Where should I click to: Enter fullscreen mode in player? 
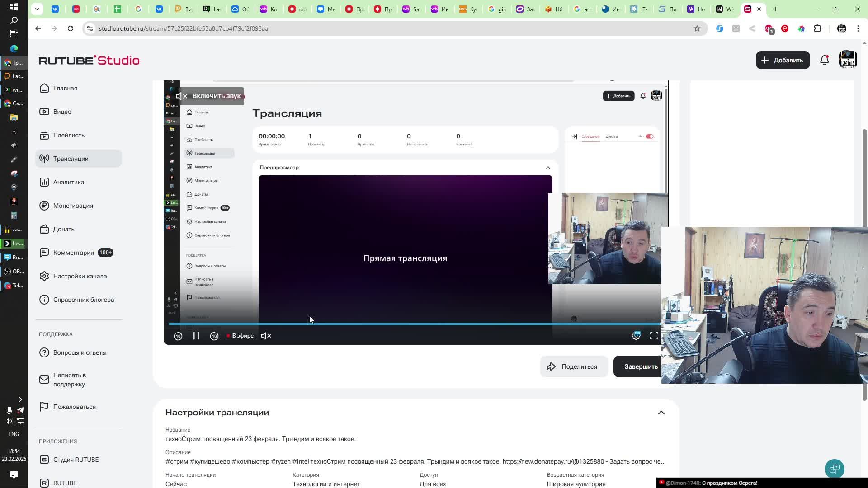point(654,336)
